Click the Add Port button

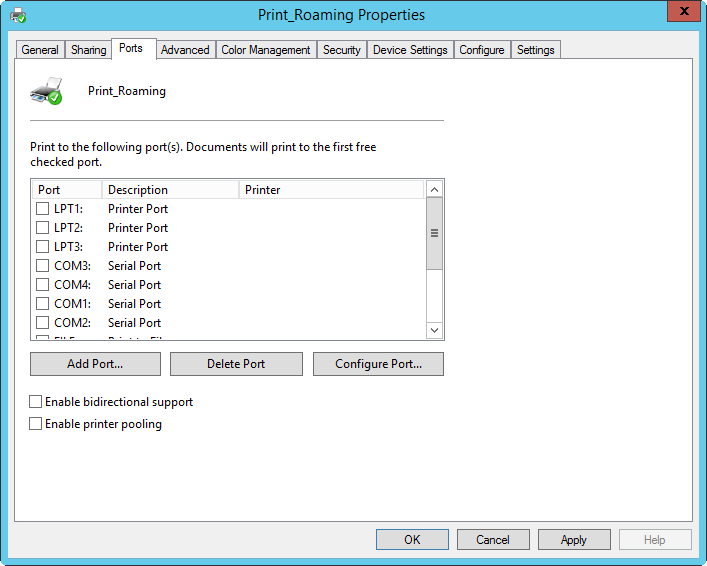[95, 364]
